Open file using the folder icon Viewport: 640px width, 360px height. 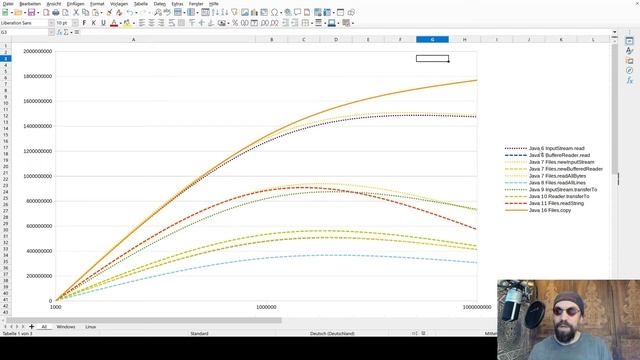[18, 13]
